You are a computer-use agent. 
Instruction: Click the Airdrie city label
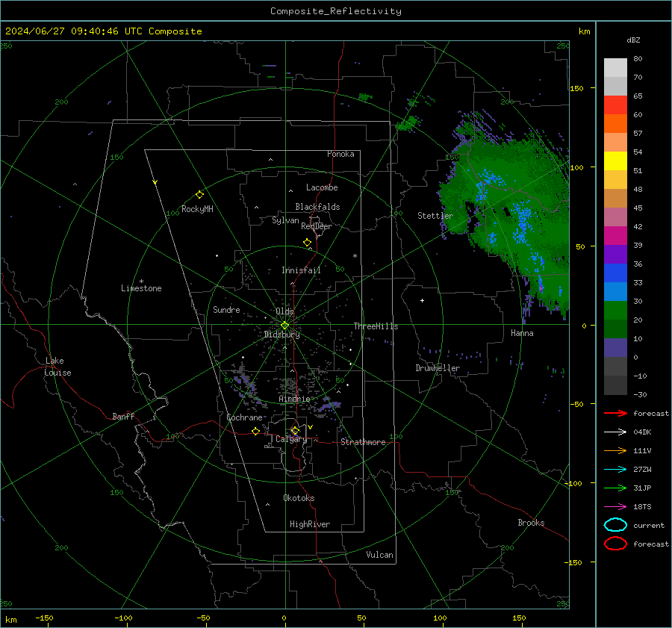pos(294,399)
